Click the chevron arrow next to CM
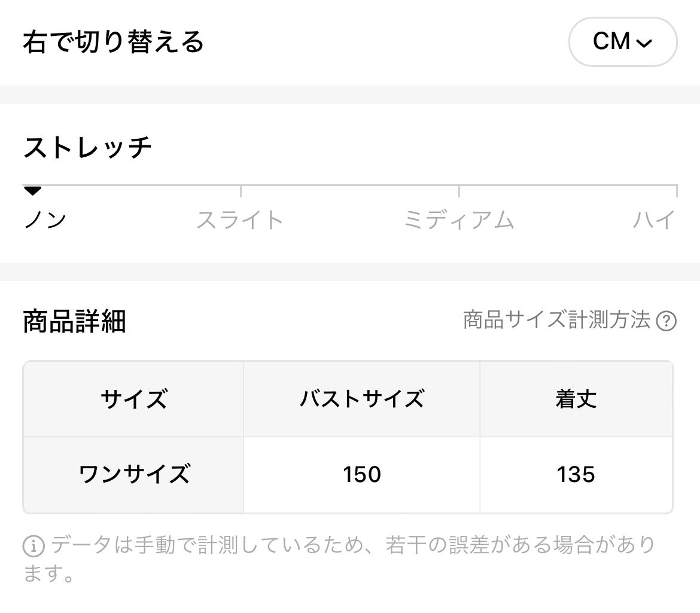 click(x=644, y=43)
